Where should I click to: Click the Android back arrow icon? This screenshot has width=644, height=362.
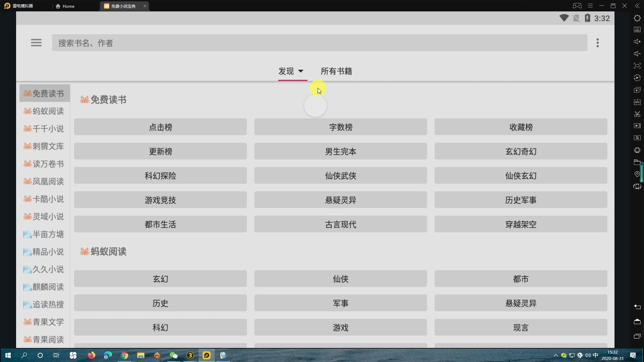(x=637, y=307)
